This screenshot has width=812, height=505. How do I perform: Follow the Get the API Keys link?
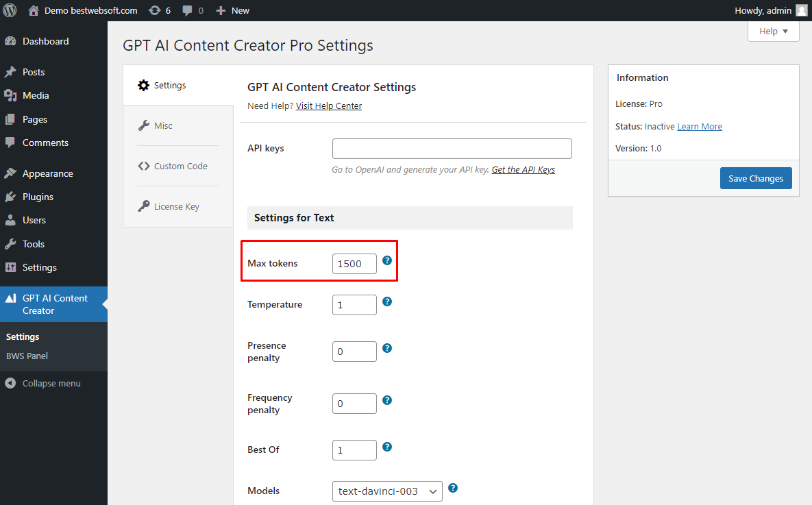[523, 169]
